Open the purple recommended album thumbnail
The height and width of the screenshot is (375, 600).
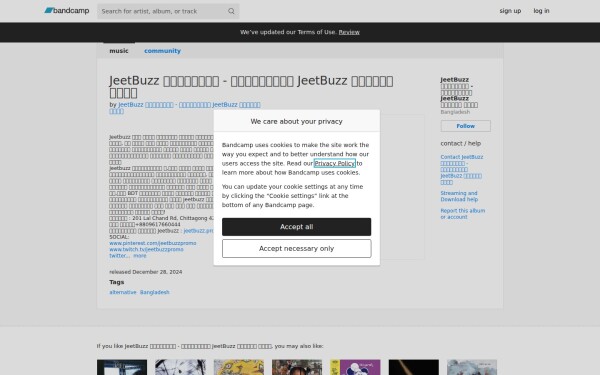pyautogui.click(x=355, y=367)
